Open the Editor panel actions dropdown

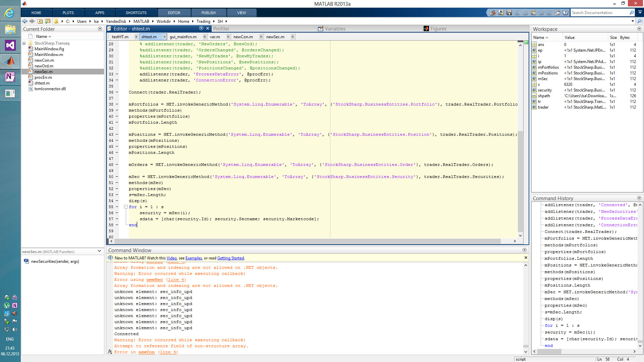pyautogui.click(x=201, y=28)
